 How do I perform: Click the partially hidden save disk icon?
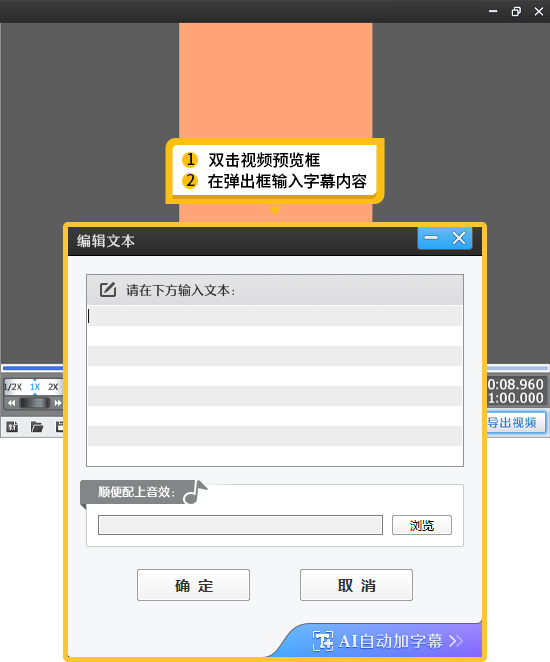[x=60, y=427]
